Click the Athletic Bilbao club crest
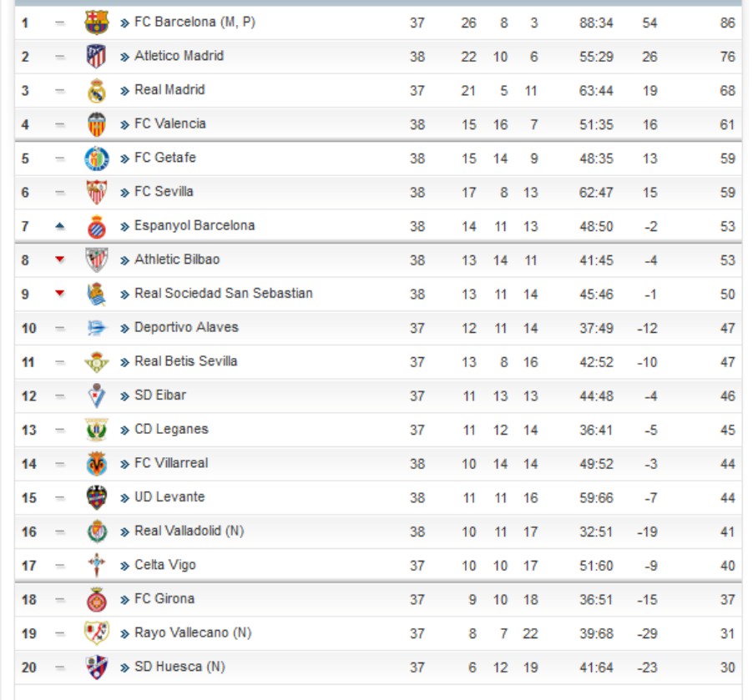This screenshot has width=753, height=700. [97, 260]
